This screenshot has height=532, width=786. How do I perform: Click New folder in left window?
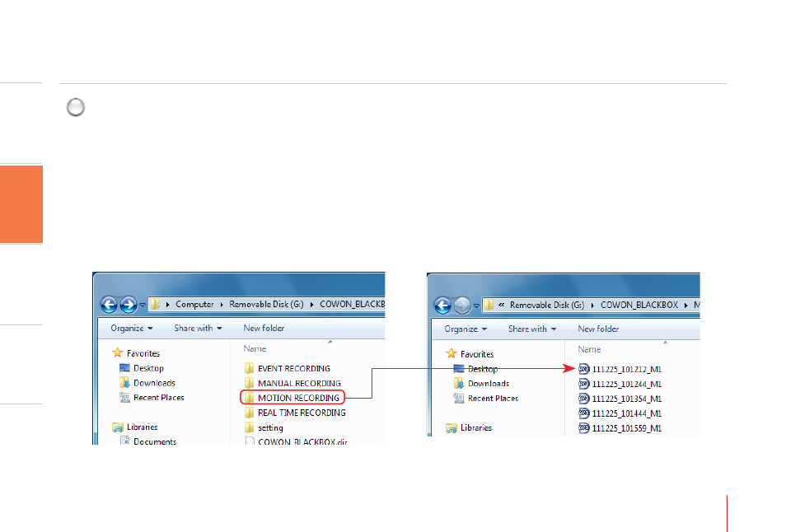coord(264,328)
